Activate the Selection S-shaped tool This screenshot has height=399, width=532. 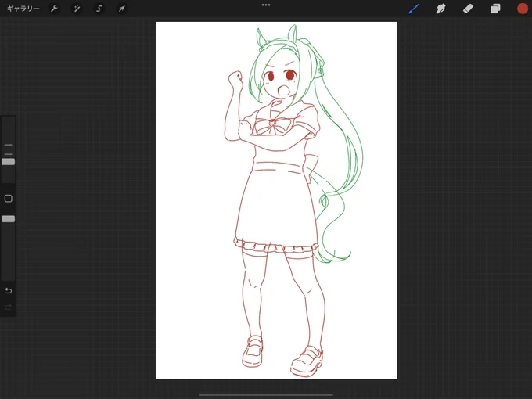(x=99, y=9)
